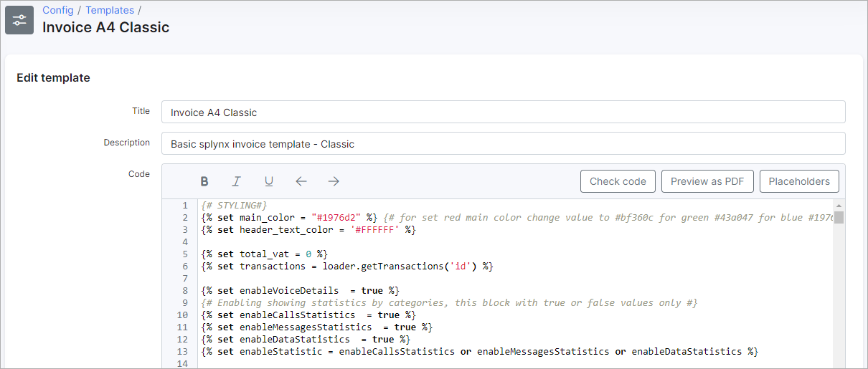Viewport: 868px width, 369px height.
Task: Click the redo right arrow icon
Action: (334, 181)
